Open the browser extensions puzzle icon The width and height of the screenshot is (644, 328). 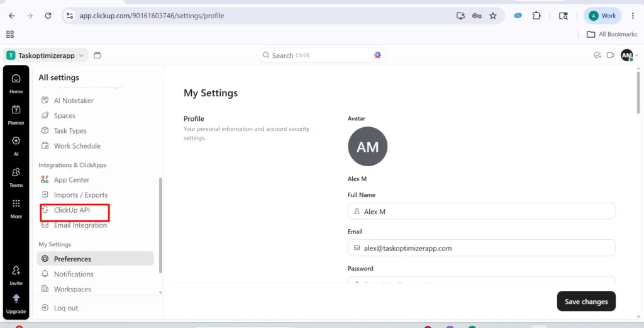(x=536, y=16)
